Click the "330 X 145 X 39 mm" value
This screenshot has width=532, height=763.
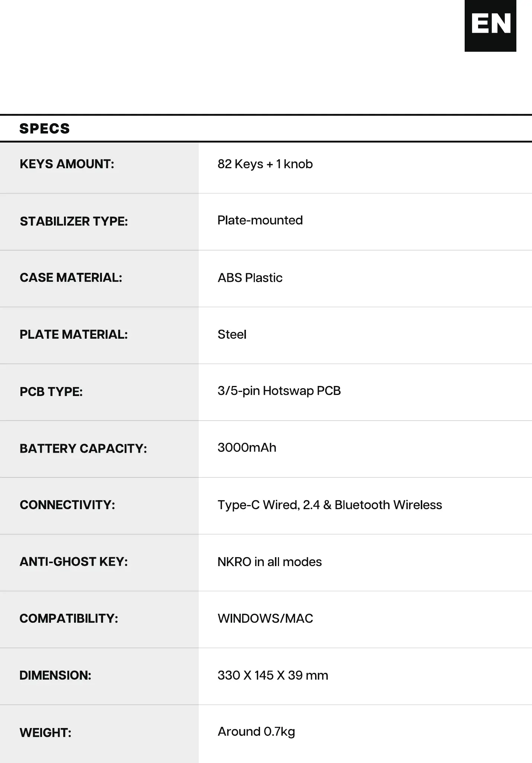pyautogui.click(x=273, y=676)
